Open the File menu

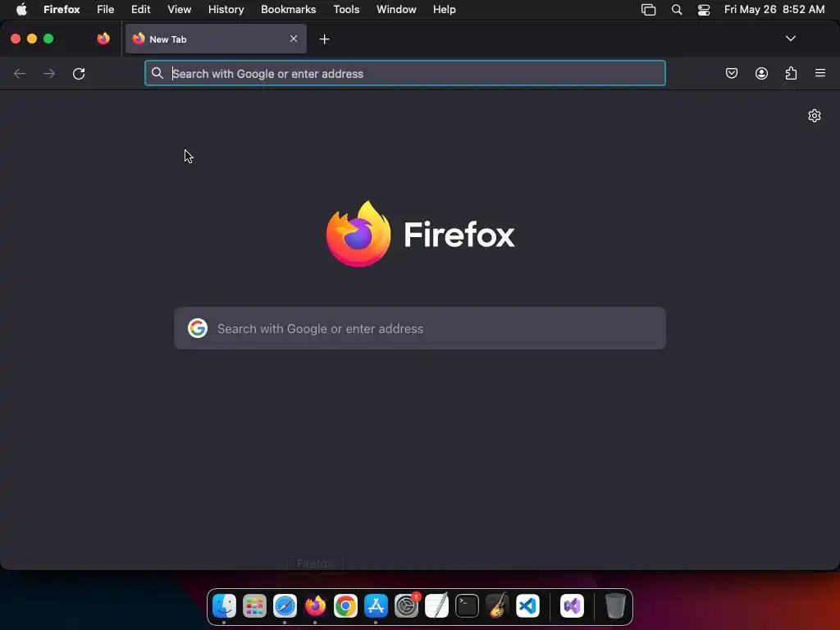pyautogui.click(x=106, y=10)
